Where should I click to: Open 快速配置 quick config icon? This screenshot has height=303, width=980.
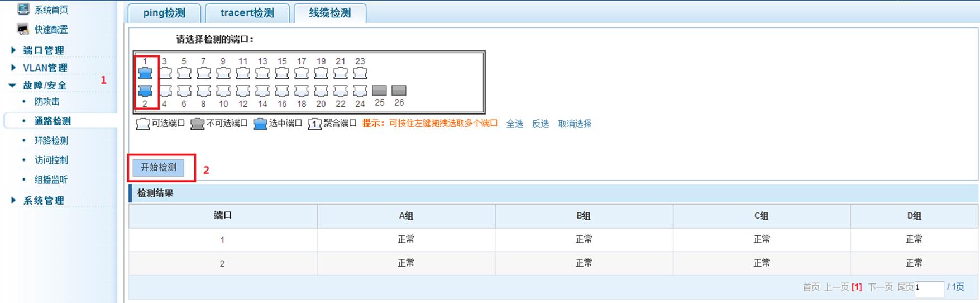coord(23,29)
